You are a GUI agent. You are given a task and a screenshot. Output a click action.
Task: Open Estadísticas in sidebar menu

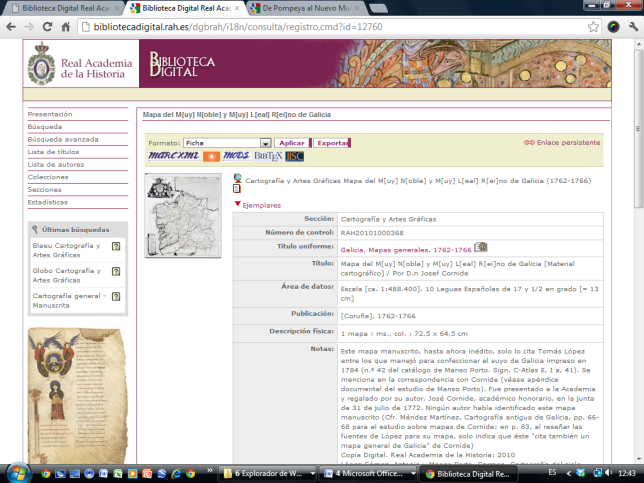pos(48,202)
